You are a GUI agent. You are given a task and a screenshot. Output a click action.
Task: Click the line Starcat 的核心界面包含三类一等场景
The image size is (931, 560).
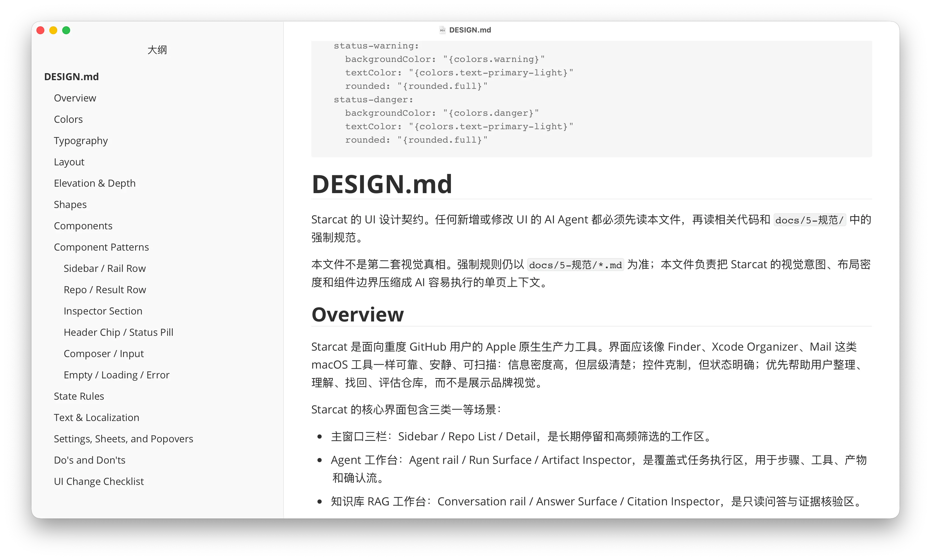[x=406, y=409]
